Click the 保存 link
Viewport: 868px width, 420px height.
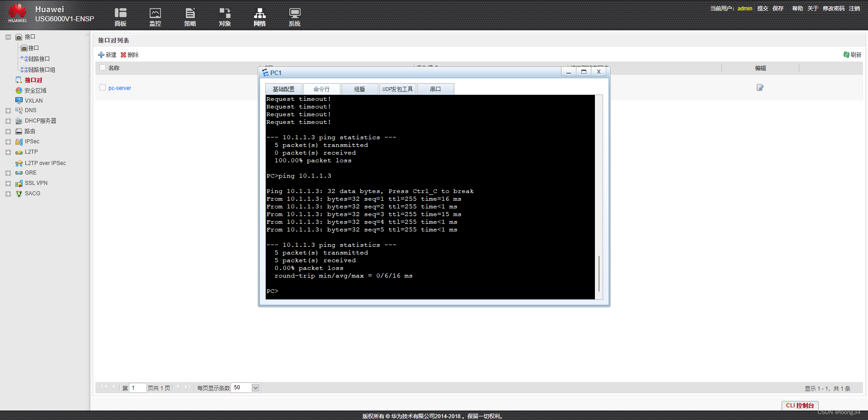point(778,9)
